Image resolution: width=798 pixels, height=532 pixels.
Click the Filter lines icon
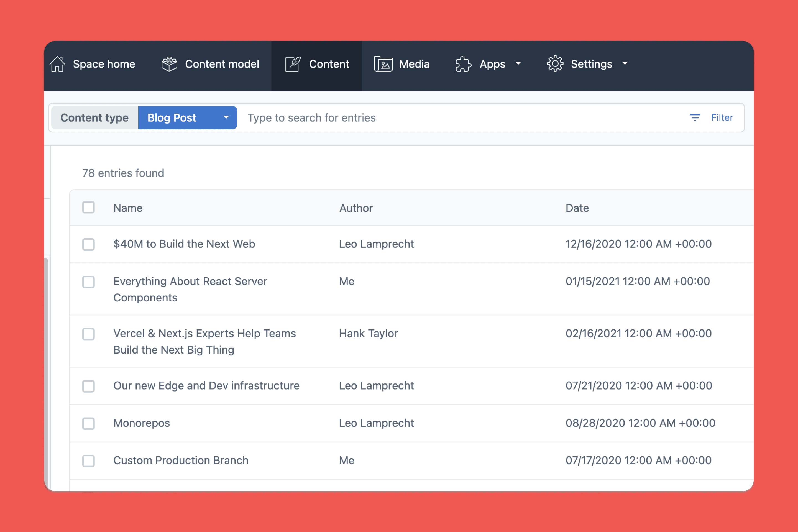(695, 118)
